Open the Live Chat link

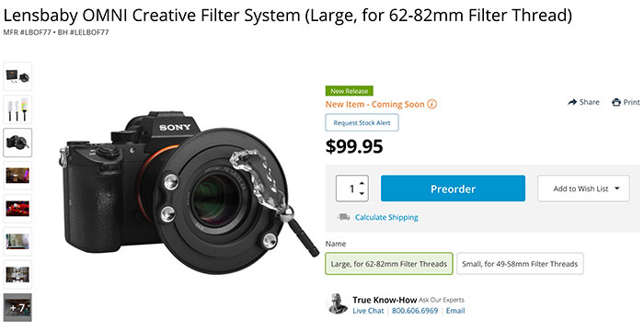tap(368, 311)
